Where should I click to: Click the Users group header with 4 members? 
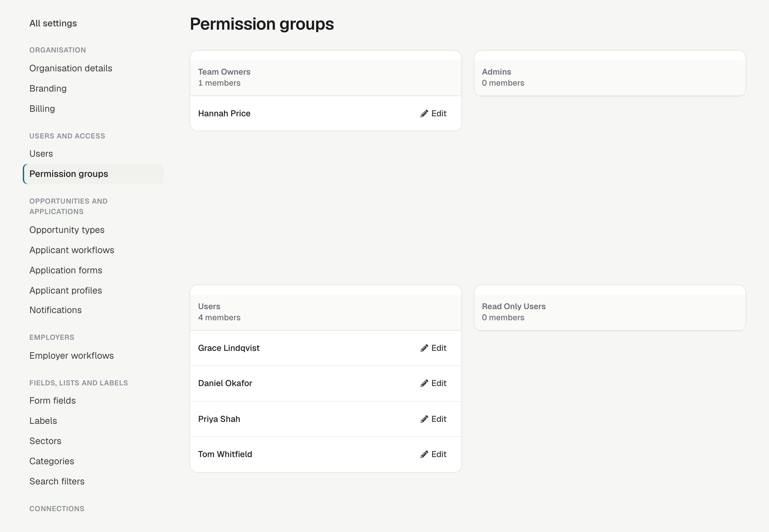[x=326, y=312]
